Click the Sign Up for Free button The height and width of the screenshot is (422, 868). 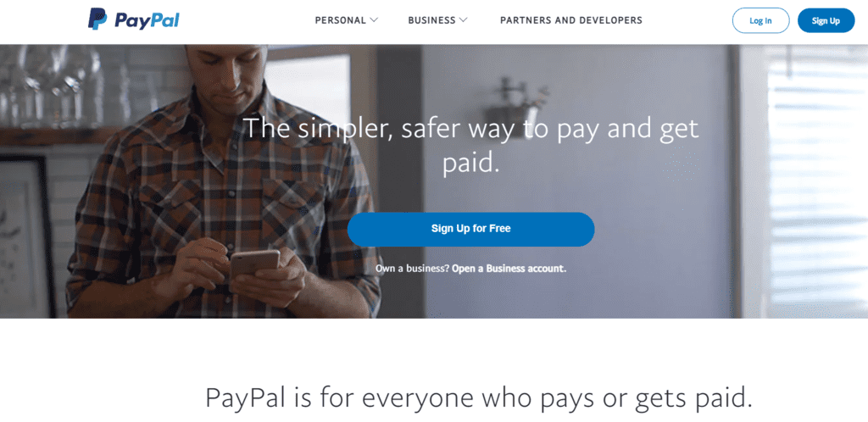[x=470, y=229]
